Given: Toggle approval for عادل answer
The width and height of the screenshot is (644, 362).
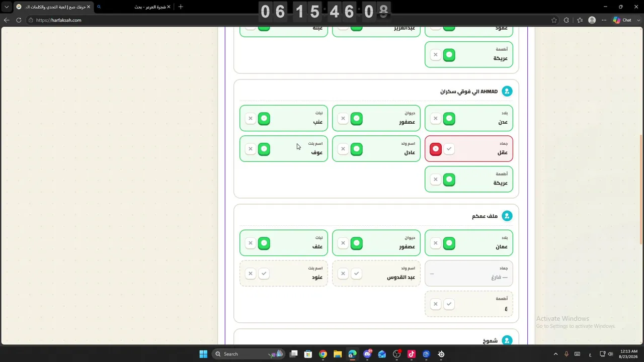Looking at the screenshot, I should [356, 149].
